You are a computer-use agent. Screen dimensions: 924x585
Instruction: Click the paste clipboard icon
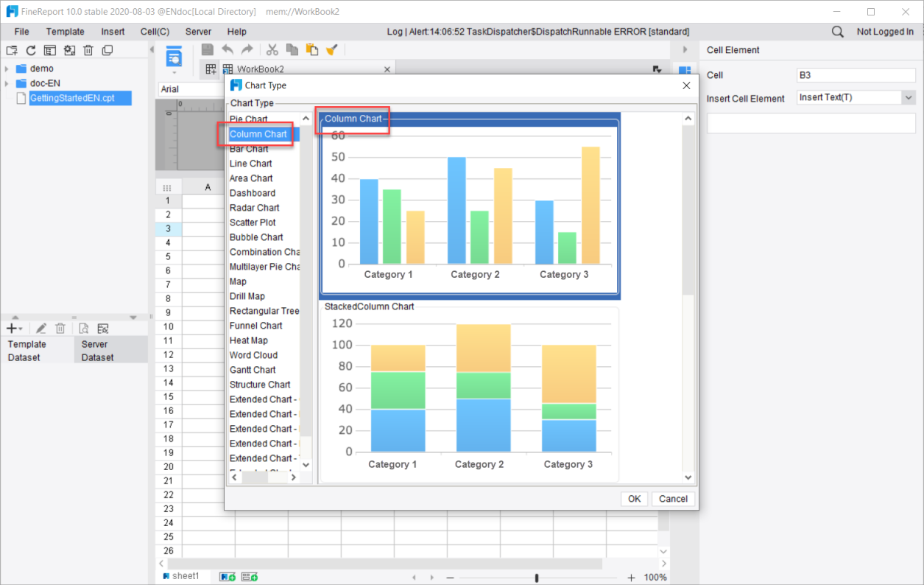tap(312, 49)
